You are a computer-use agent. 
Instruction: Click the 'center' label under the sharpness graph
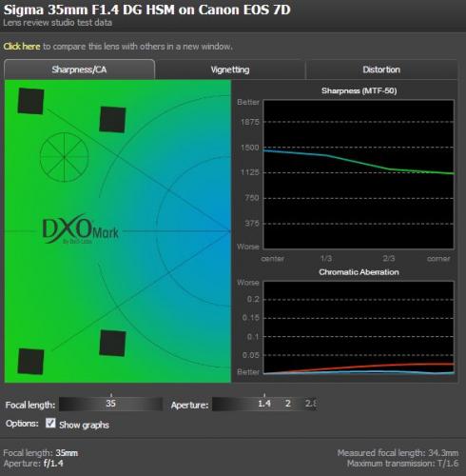click(273, 258)
